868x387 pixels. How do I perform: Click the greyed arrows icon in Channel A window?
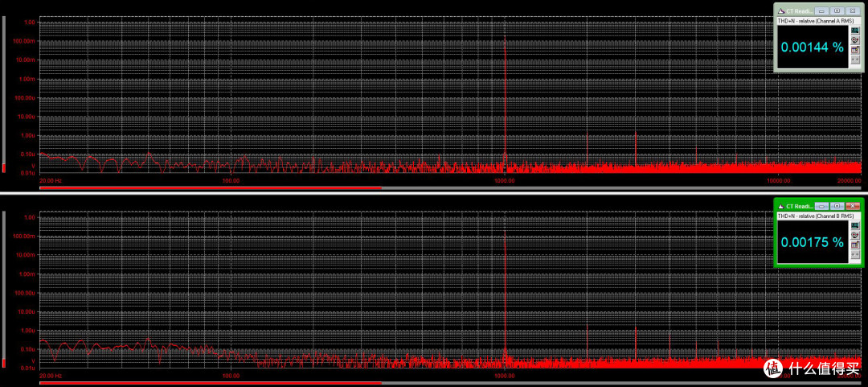click(x=855, y=60)
